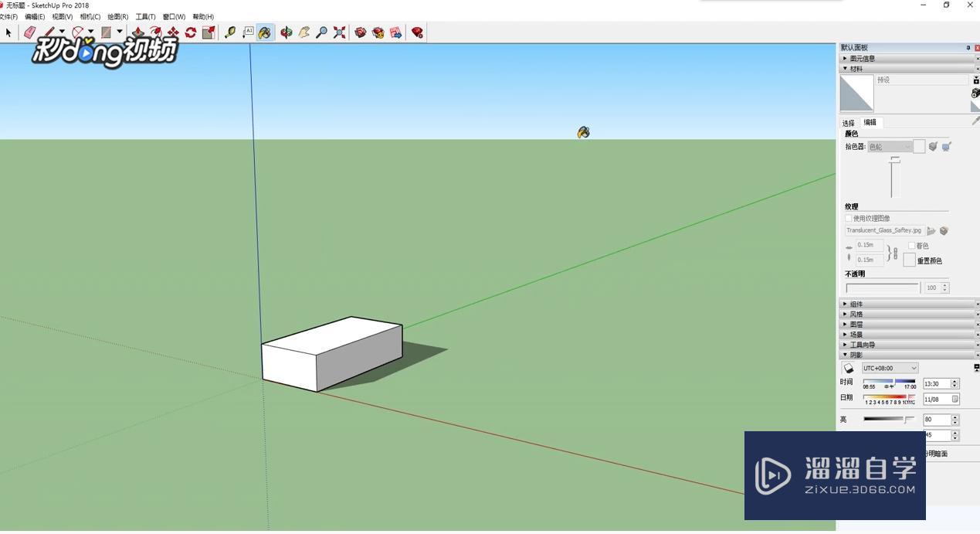
Task: Collapse the 阴影 panel
Action: coord(907,355)
